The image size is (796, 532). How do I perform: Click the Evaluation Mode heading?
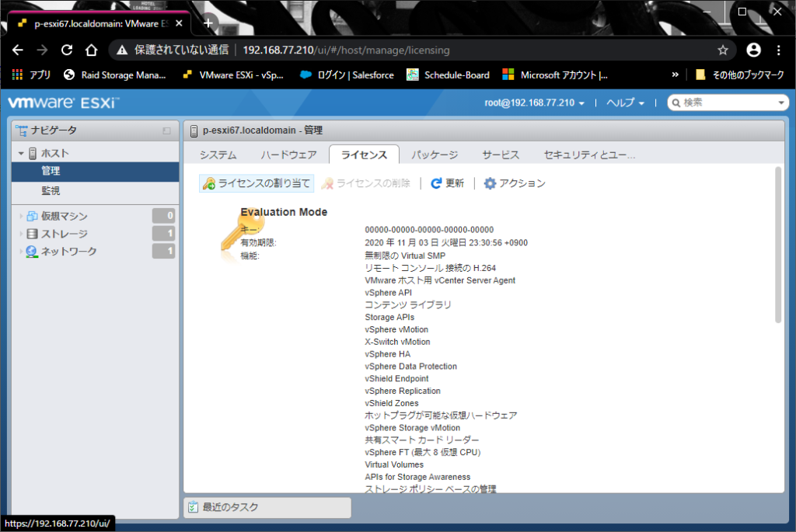(x=284, y=212)
